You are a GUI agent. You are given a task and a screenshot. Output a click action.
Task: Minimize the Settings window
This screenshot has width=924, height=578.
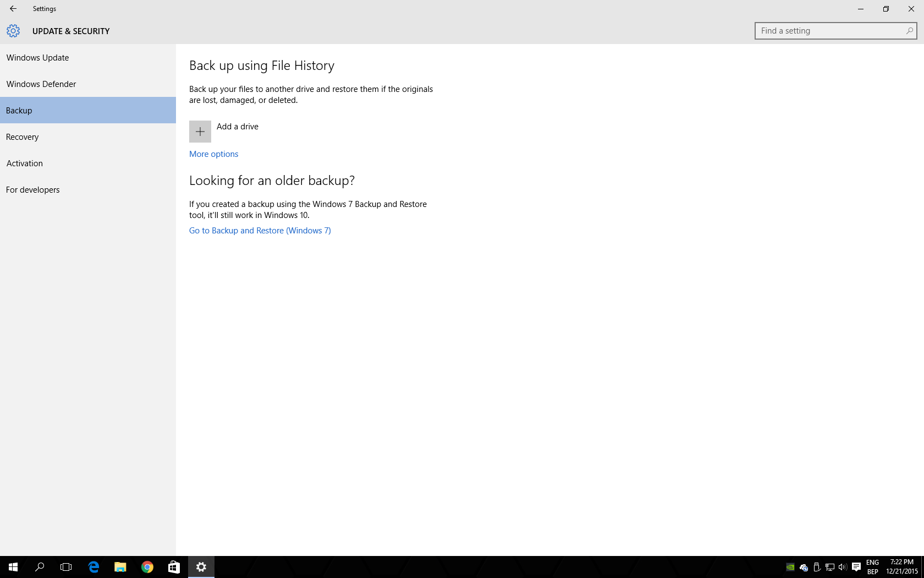tap(861, 9)
